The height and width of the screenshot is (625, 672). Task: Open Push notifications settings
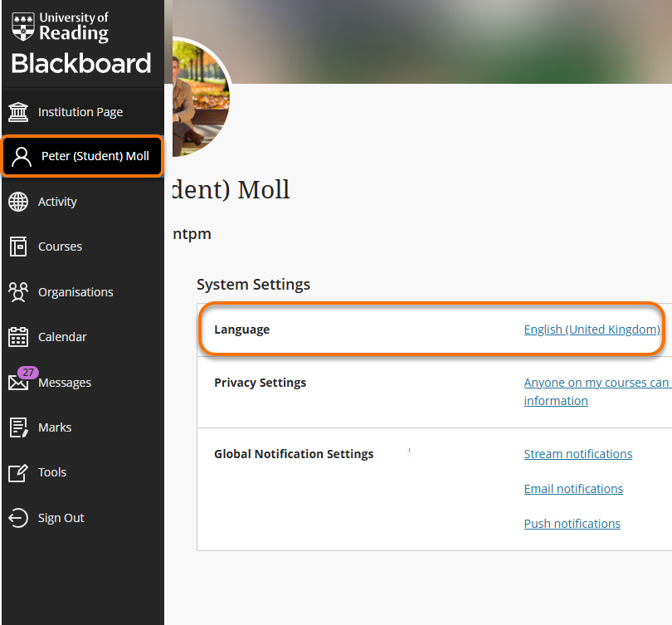[572, 524]
